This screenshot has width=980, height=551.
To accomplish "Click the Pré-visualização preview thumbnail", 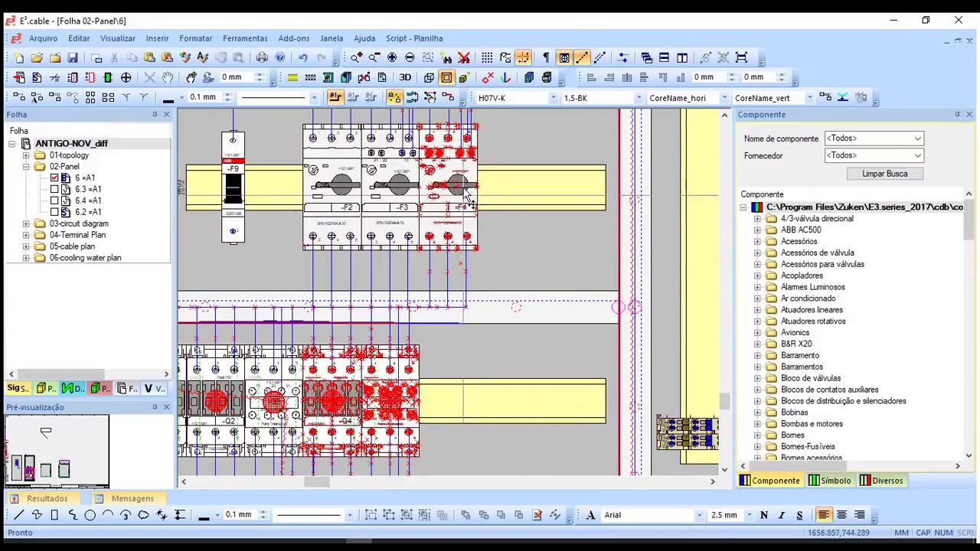I will [x=57, y=451].
